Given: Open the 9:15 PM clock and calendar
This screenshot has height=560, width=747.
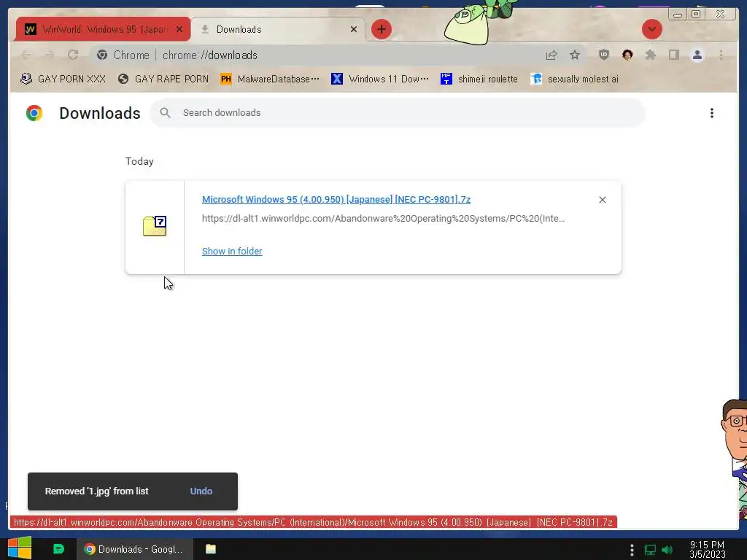Looking at the screenshot, I should pos(707,550).
